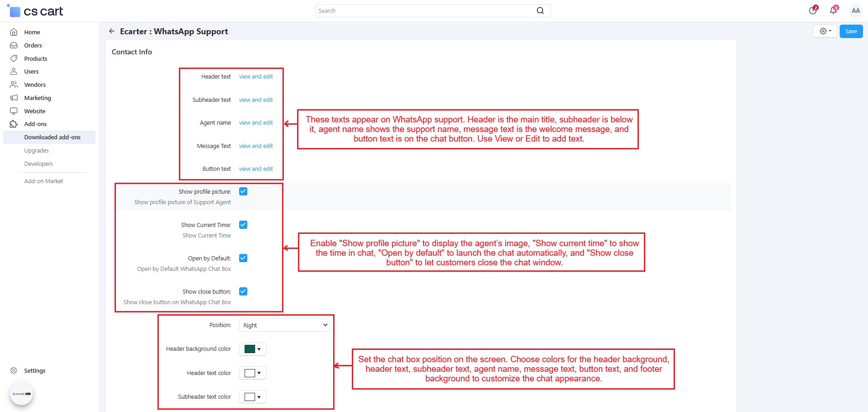Disable the Open by Default checkbox
The image size is (868, 412).
[x=243, y=258]
